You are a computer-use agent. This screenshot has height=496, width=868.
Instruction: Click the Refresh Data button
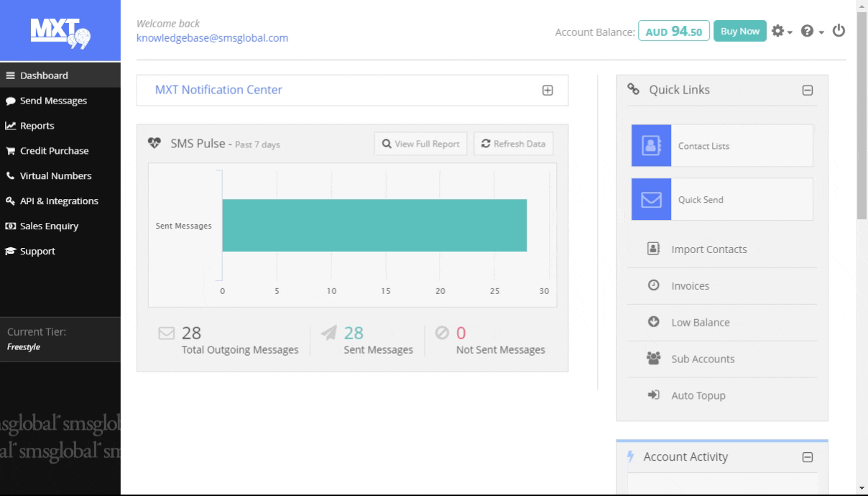point(513,144)
